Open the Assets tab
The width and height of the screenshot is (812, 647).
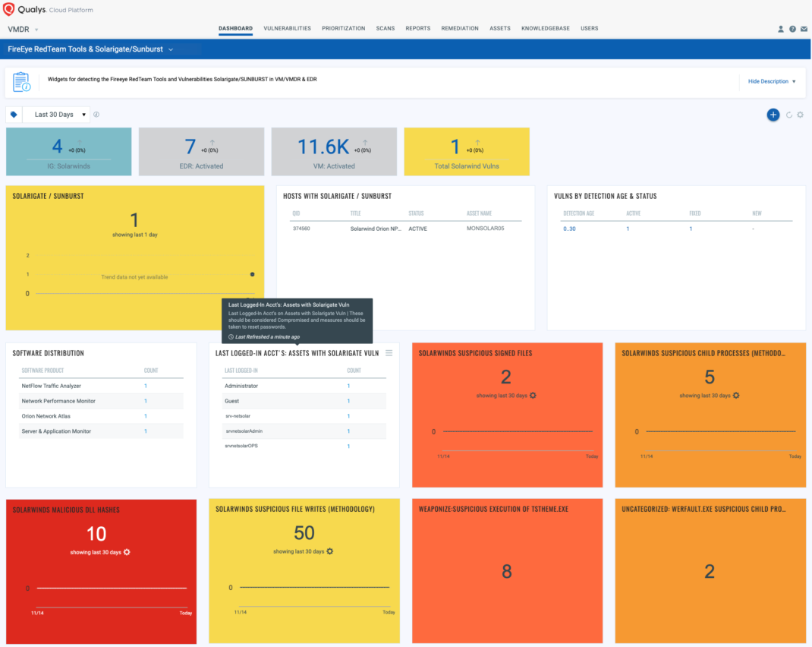click(x=500, y=29)
